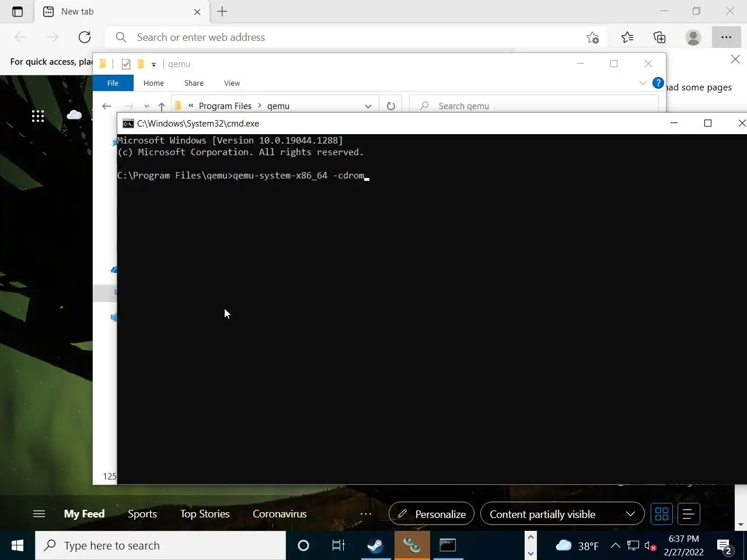Screen dimensions: 747x560
Task: Open recent locations dropdown in Explorer
Action: coord(146,106)
